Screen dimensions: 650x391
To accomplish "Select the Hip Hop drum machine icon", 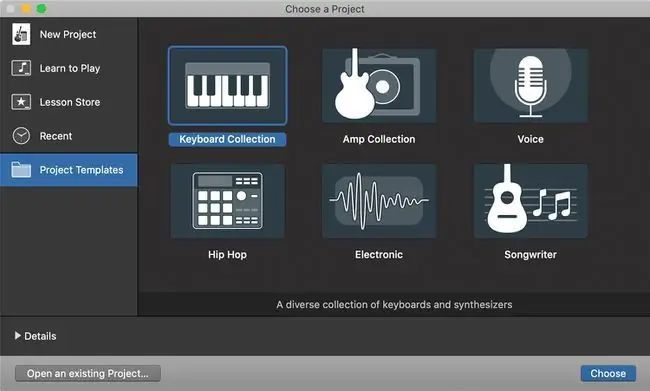I will click(227, 201).
